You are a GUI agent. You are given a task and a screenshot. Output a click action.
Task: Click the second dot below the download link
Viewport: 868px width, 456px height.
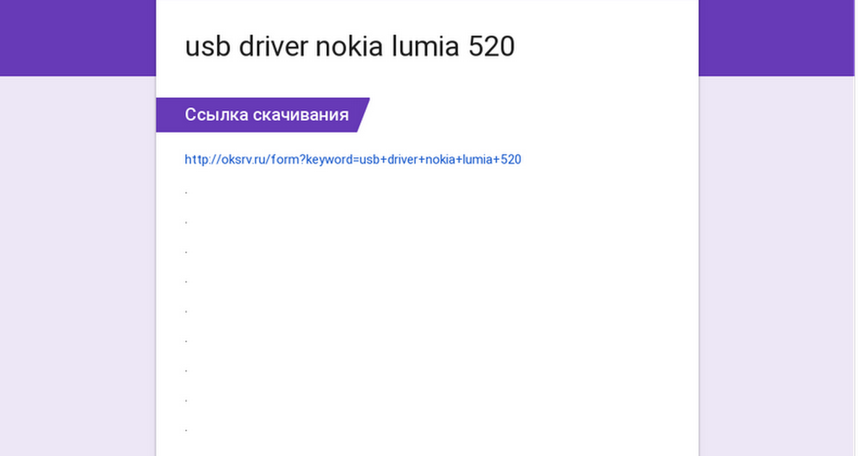click(x=187, y=223)
